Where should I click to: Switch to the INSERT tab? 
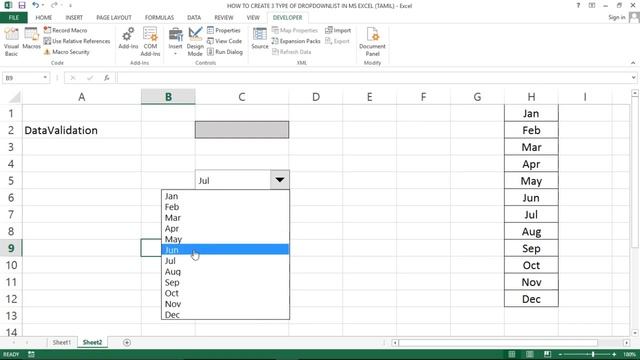pyautogui.click(x=74, y=18)
